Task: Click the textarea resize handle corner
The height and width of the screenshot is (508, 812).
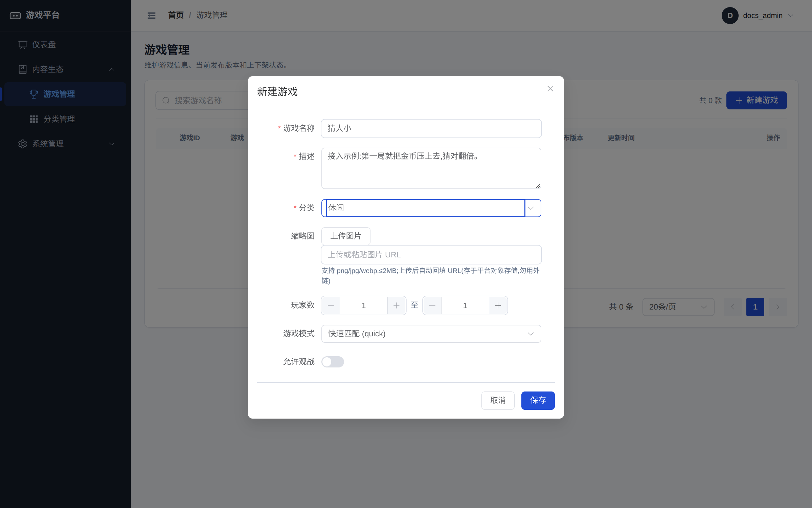Action: [x=538, y=186]
